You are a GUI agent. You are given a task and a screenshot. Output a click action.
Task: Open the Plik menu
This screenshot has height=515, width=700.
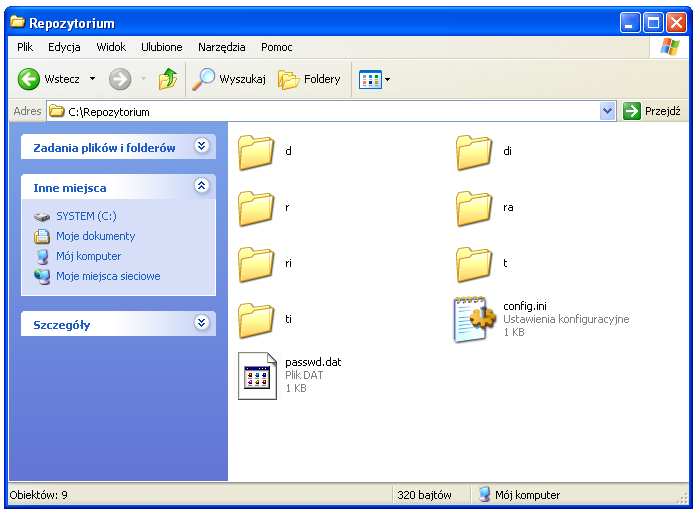tap(25, 47)
